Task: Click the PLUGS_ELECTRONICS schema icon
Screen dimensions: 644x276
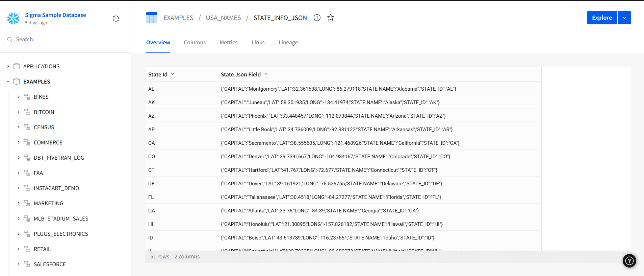Action: (27, 234)
